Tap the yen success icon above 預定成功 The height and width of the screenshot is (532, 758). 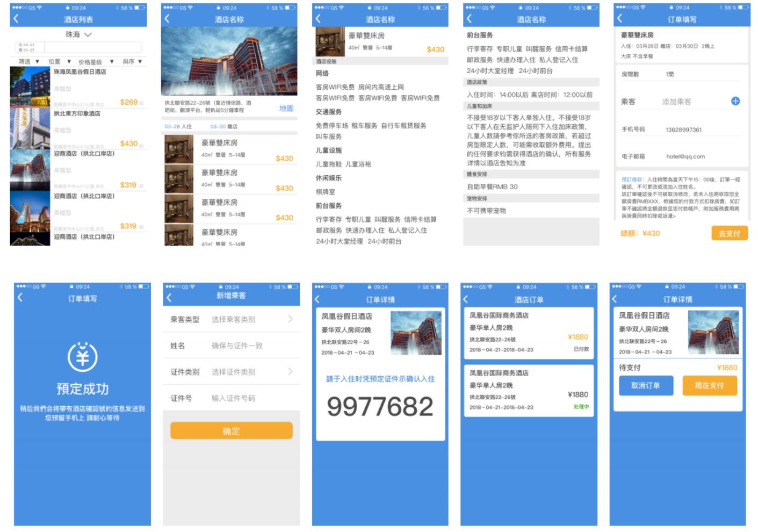pos(82,356)
